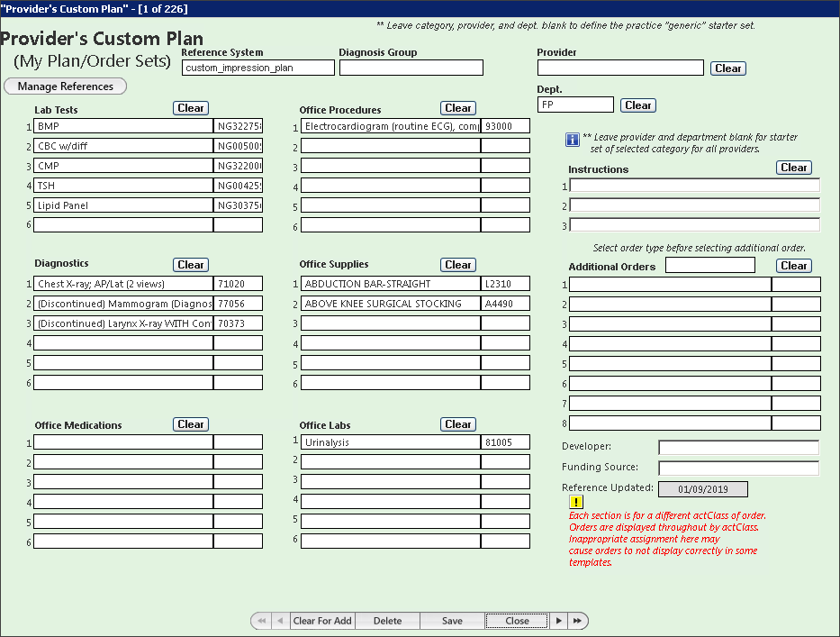Clear the Instructions section

(x=794, y=168)
